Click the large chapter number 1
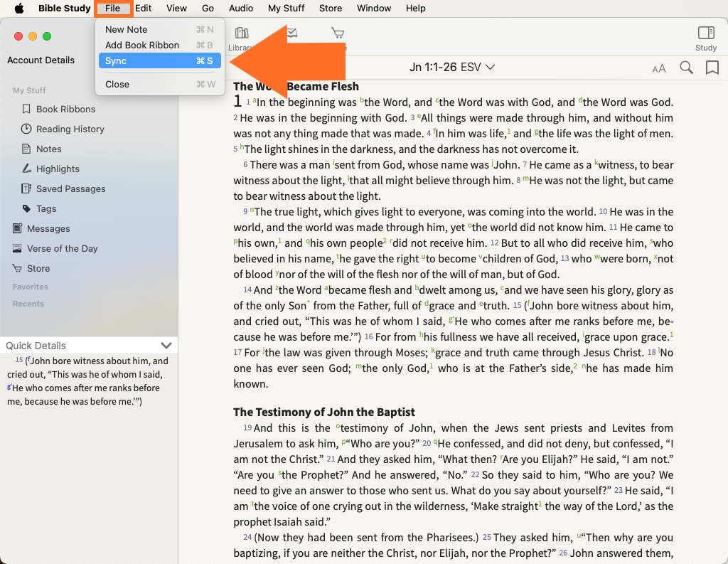 pos(237,101)
